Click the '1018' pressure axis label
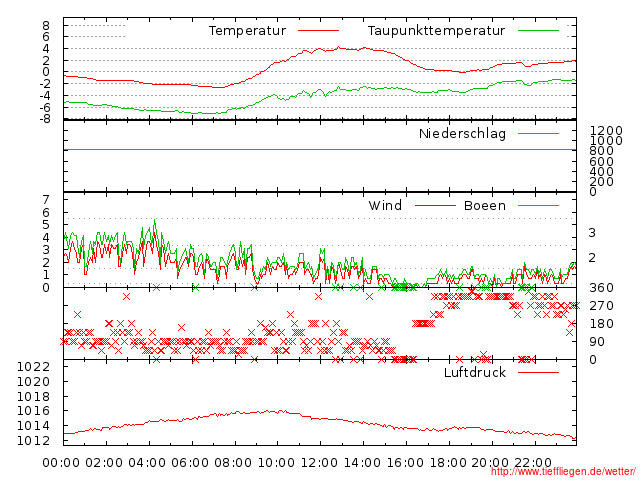Image resolution: width=640 pixels, height=480 pixels. click(x=33, y=396)
